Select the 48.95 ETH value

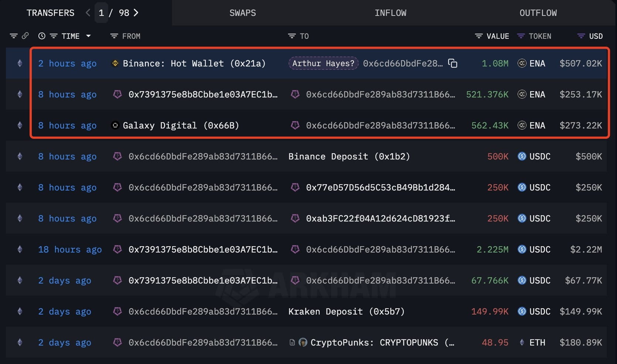495,343
